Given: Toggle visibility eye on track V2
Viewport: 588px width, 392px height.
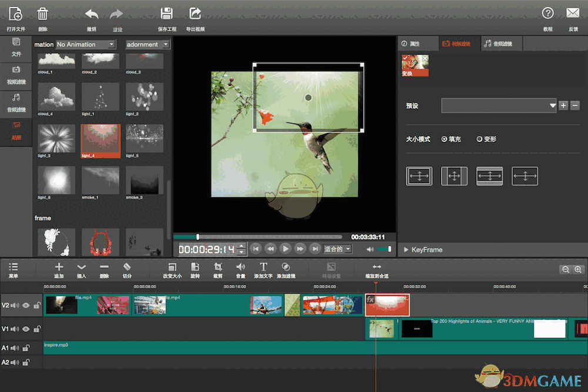Looking at the screenshot, I should [26, 305].
